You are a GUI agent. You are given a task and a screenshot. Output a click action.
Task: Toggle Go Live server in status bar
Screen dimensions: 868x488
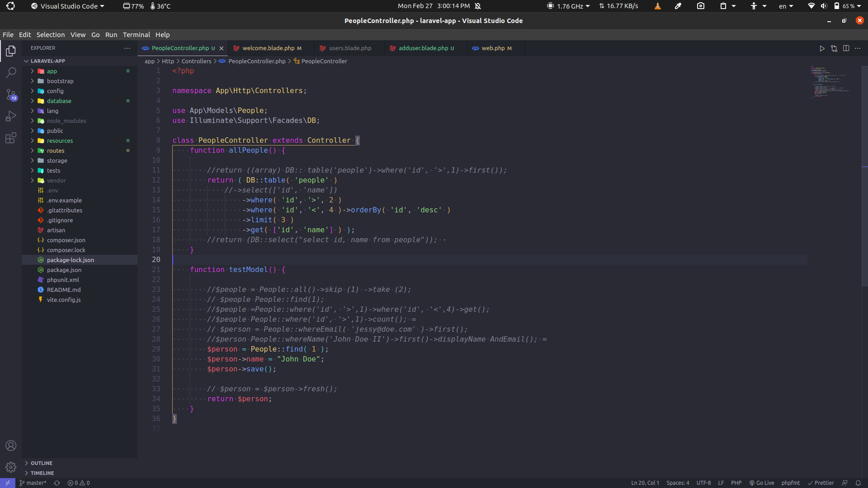coord(762,483)
